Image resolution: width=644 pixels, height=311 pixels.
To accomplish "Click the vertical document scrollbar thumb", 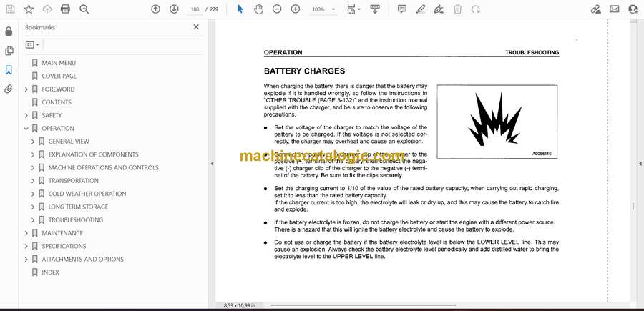I will click(633, 207).
